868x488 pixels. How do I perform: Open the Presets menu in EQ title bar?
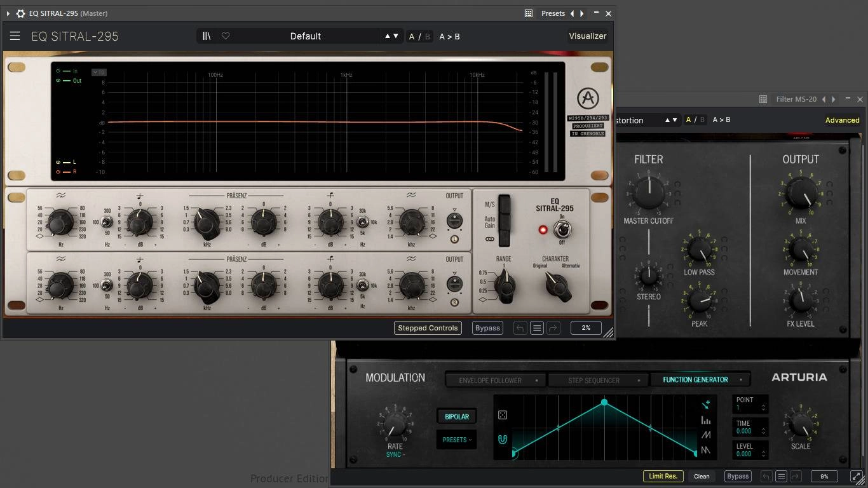pyautogui.click(x=553, y=13)
